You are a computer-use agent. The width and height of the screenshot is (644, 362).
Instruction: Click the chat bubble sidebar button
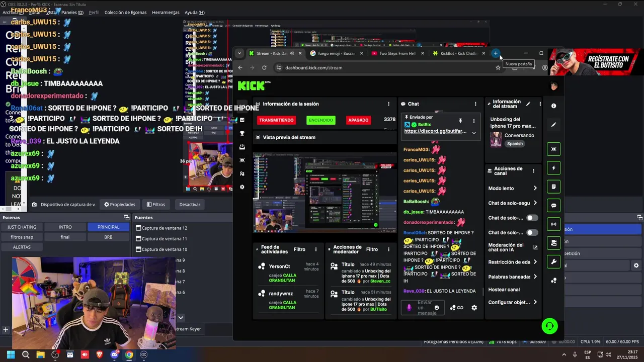(x=553, y=205)
